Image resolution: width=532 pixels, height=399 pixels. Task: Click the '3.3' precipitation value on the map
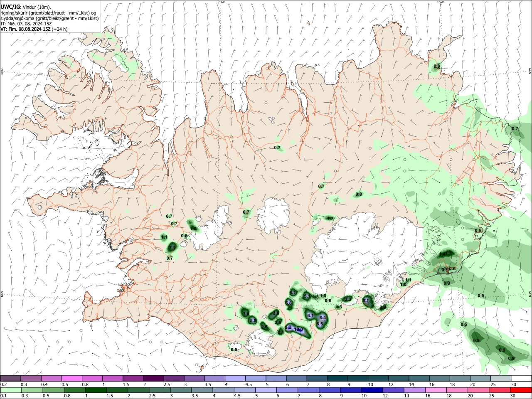point(348,299)
